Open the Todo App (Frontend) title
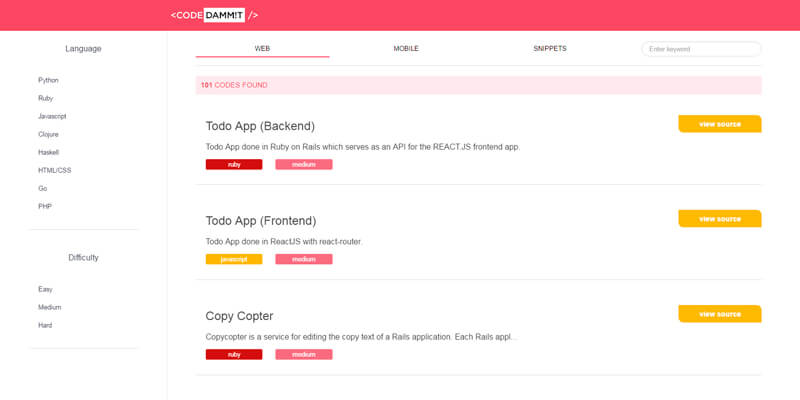Viewport: 800px width, 400px height. (x=261, y=221)
